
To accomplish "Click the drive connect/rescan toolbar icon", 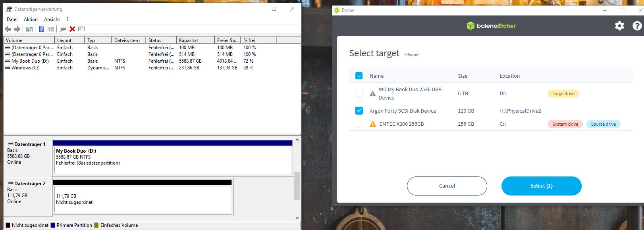I will point(63,29).
